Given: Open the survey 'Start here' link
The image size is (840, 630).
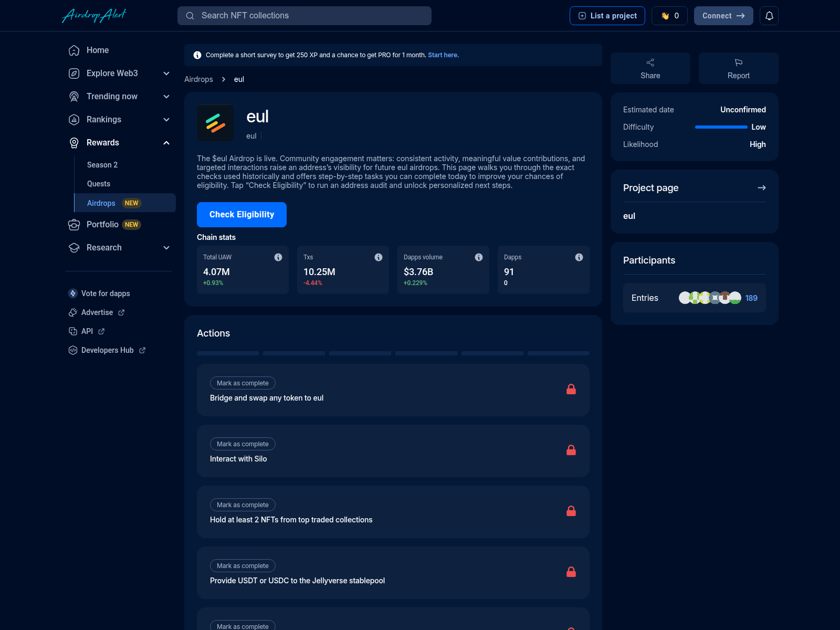Looking at the screenshot, I should (443, 55).
